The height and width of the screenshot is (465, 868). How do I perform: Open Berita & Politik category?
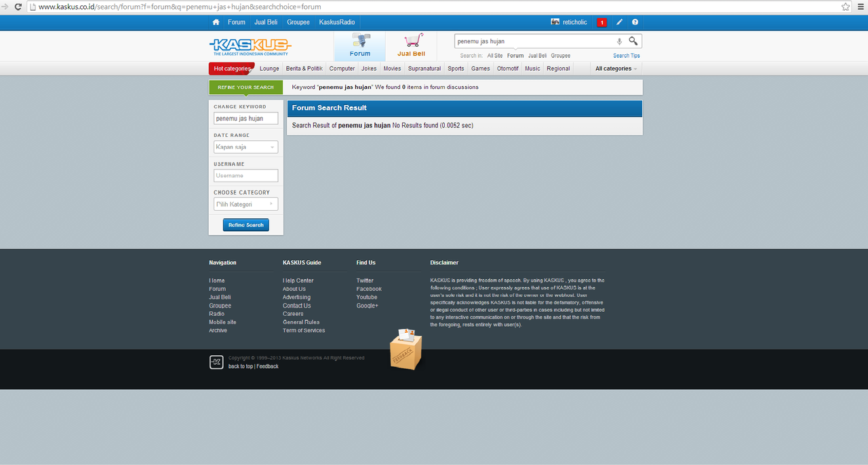point(304,68)
